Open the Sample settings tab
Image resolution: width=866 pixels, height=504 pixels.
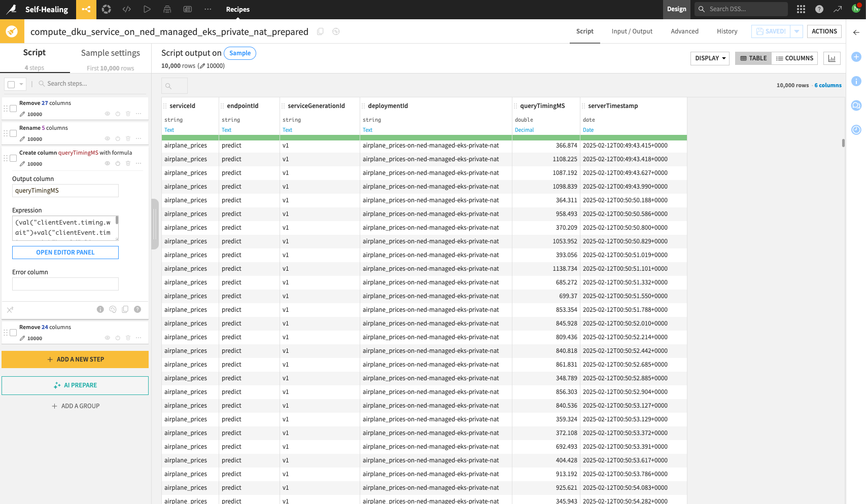(x=110, y=53)
